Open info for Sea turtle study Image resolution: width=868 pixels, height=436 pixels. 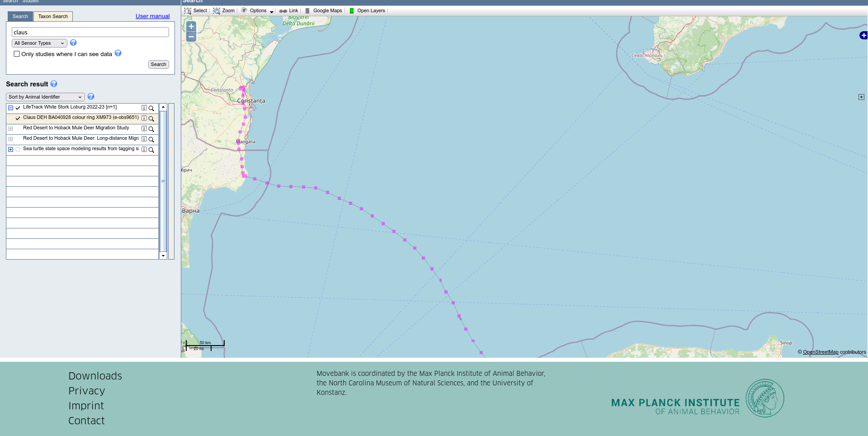tap(144, 150)
